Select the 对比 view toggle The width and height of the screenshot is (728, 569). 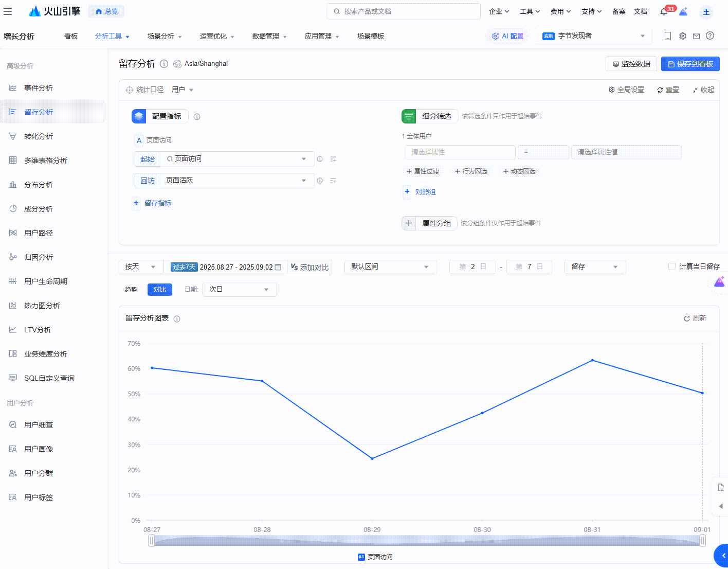coord(159,290)
